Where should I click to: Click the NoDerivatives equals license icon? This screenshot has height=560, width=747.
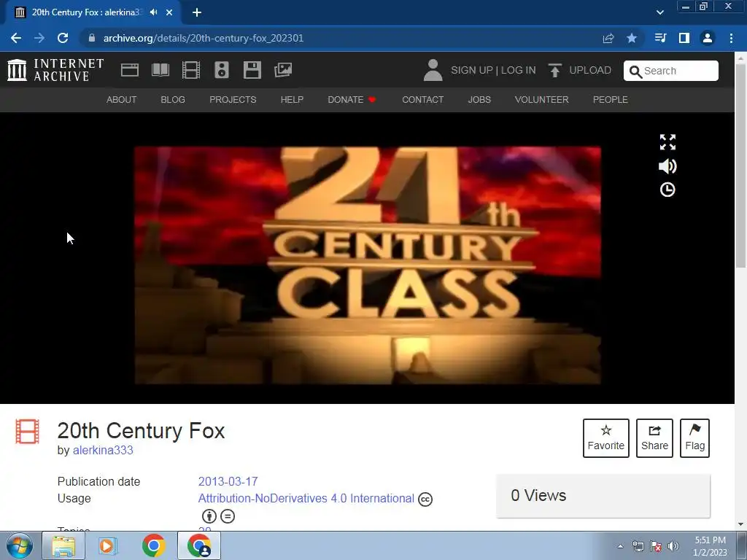228,516
